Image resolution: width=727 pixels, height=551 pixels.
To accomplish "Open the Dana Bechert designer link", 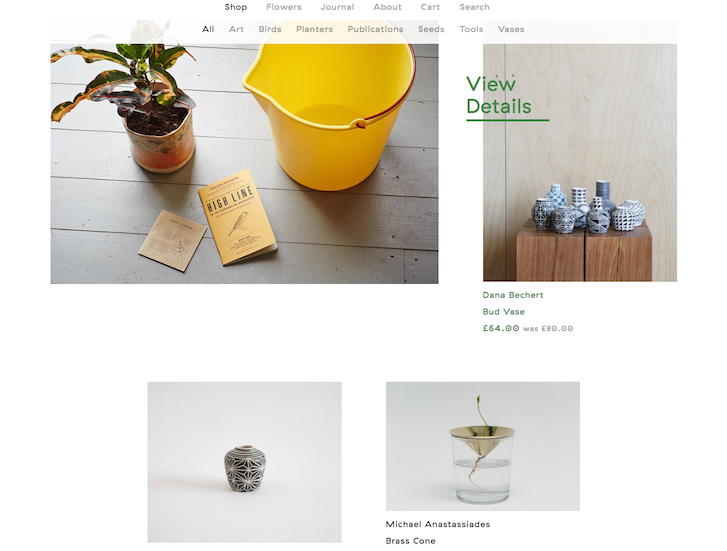I will pos(513,295).
